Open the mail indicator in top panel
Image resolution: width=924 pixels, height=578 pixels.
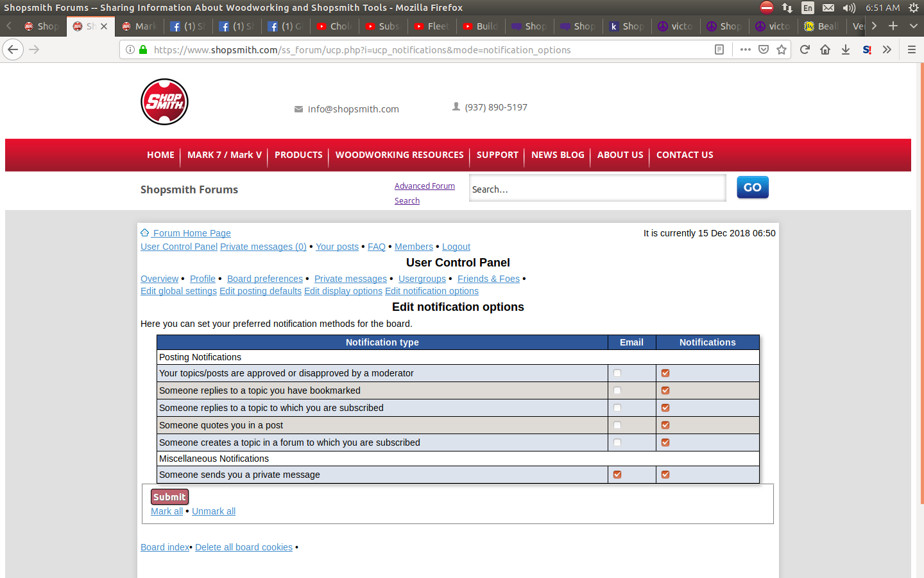point(828,8)
